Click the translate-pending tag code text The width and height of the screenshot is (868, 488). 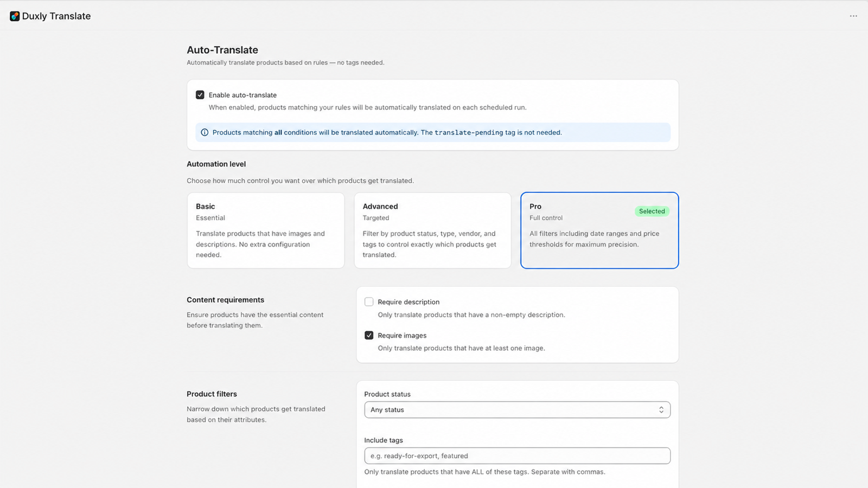(x=469, y=132)
